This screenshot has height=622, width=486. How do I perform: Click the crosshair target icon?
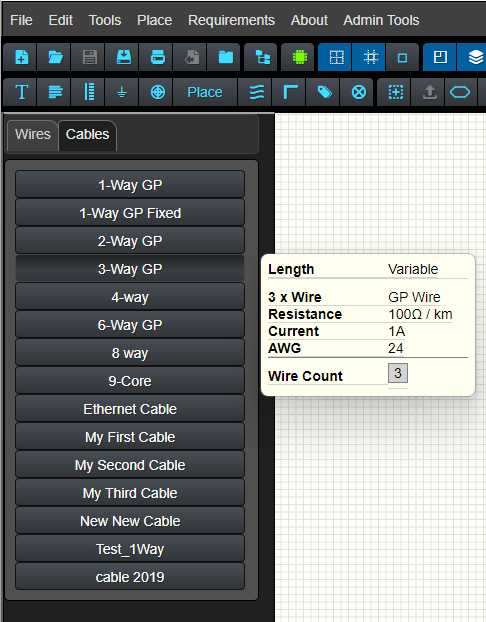158,92
